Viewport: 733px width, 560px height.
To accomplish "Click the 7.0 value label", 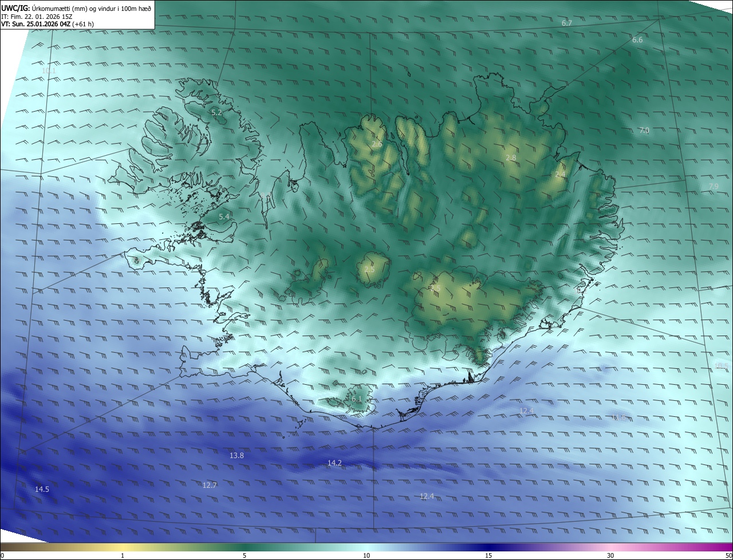I will coord(644,131).
